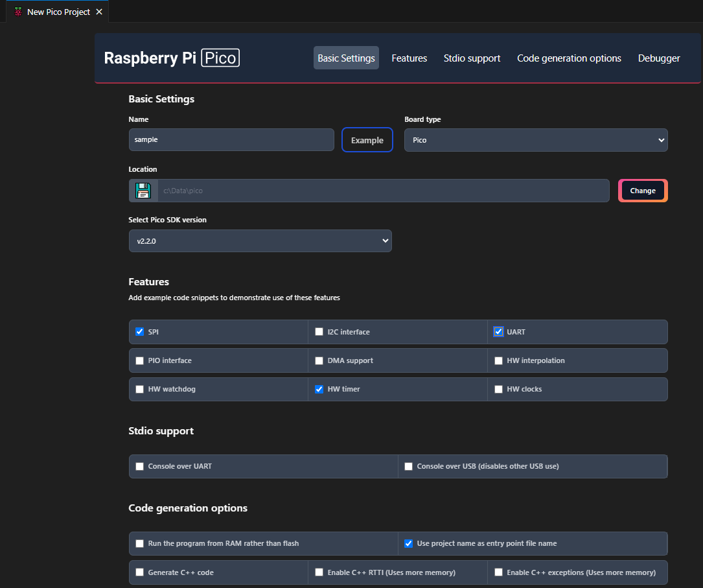This screenshot has width=703, height=588.
Task: Enable Console over USB option
Action: click(x=408, y=466)
